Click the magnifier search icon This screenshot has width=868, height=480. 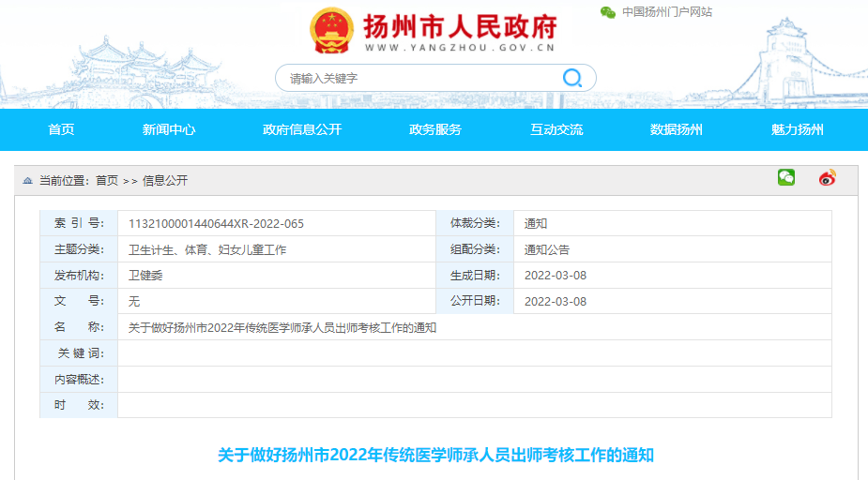coord(571,78)
